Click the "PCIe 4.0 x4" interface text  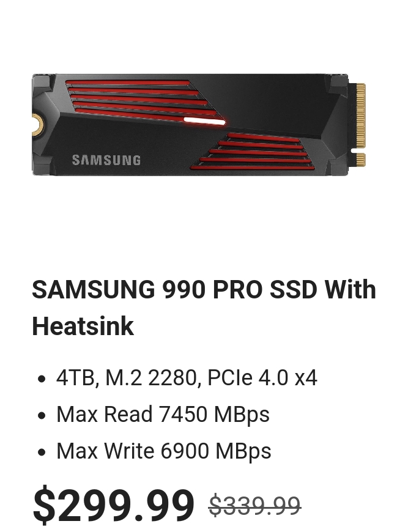click(262, 378)
